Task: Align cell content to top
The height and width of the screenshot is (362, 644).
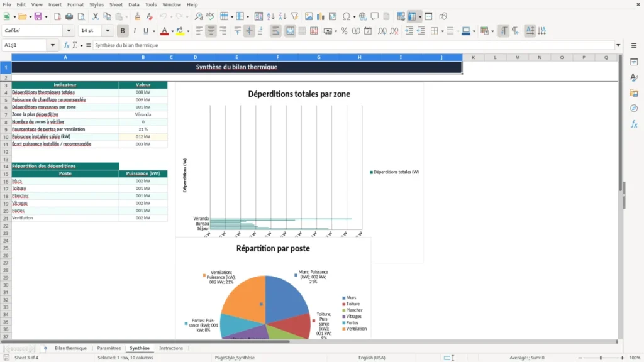Action: 237,31
